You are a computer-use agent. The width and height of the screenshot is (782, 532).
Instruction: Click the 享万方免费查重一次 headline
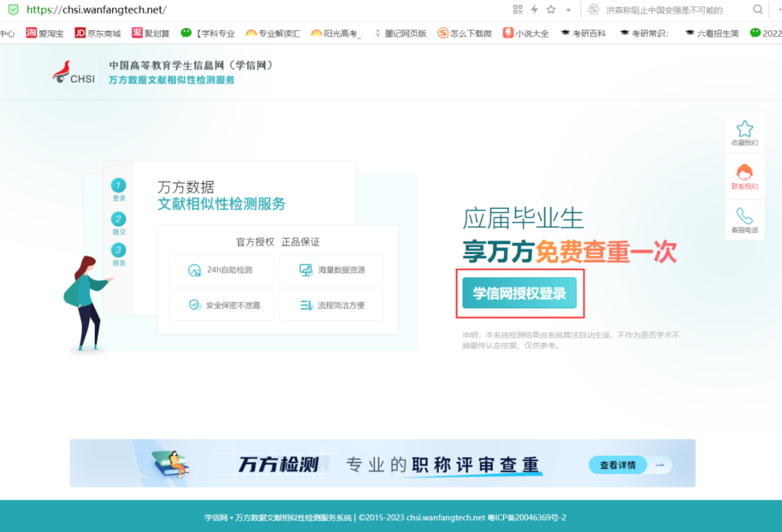tap(570, 250)
